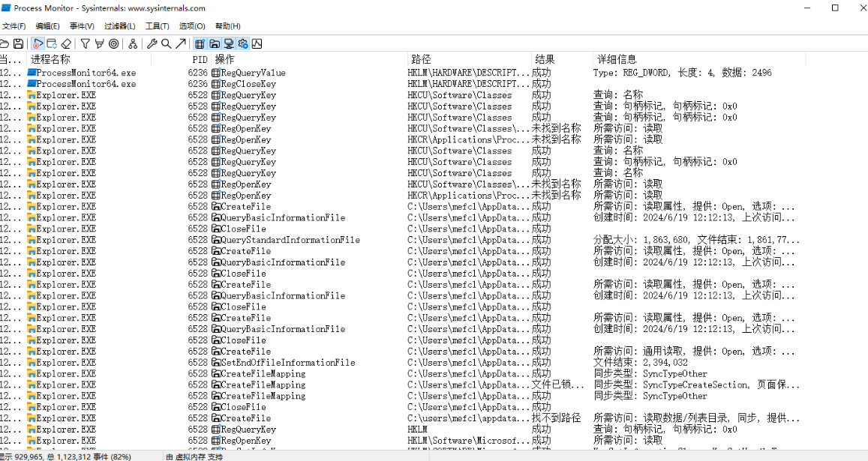Click the truncated 当... time column header
The image size is (868, 461).
pos(13,59)
